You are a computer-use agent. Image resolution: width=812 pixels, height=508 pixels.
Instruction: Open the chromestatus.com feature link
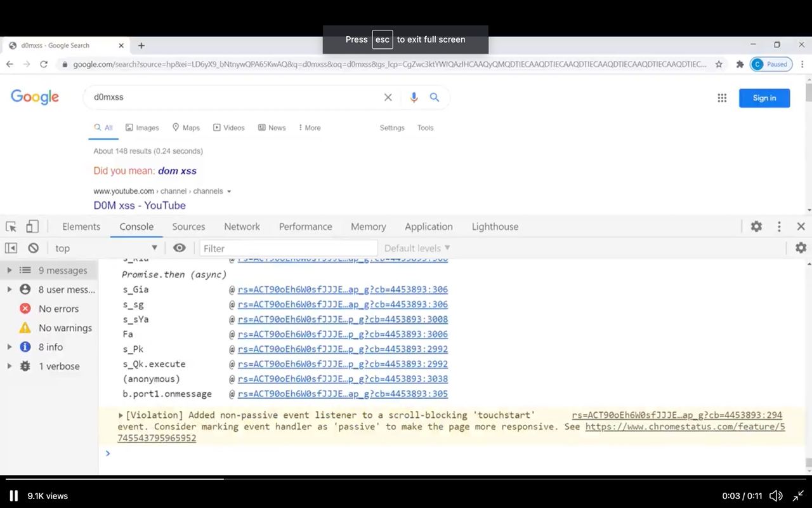684,427
